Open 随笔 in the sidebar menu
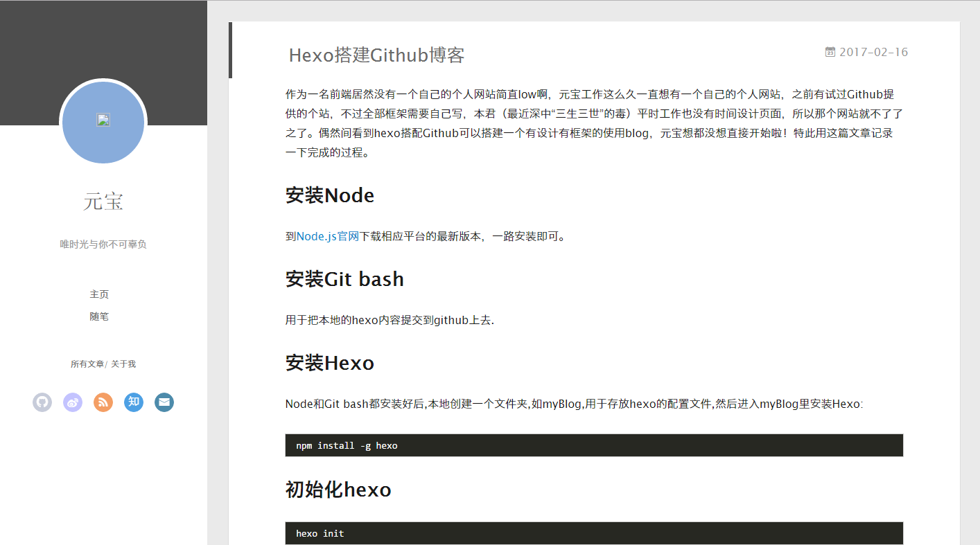Image resolution: width=980 pixels, height=545 pixels. [x=99, y=316]
